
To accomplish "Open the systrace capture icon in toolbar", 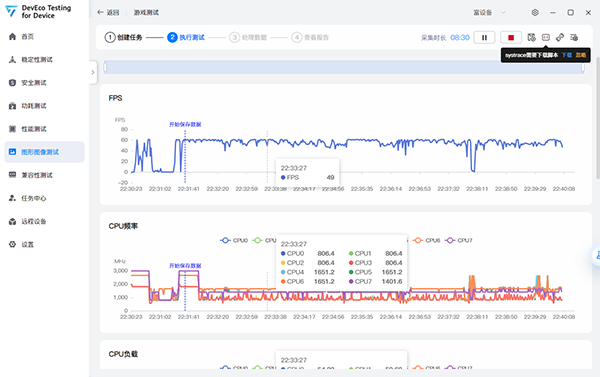I will (546, 37).
